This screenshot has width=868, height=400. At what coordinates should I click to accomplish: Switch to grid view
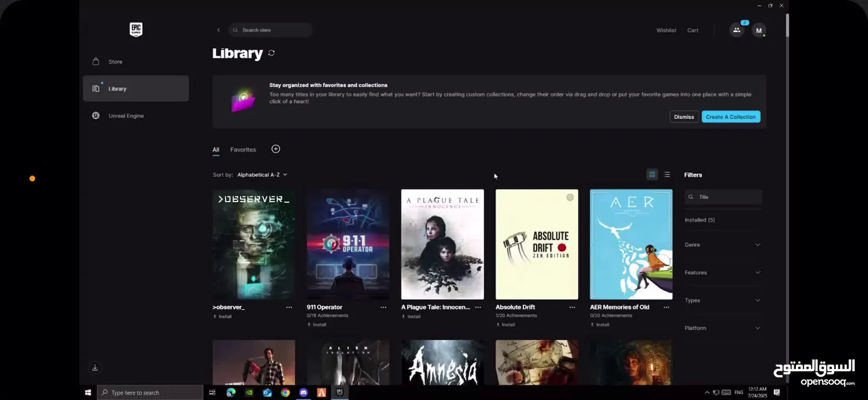[652, 174]
